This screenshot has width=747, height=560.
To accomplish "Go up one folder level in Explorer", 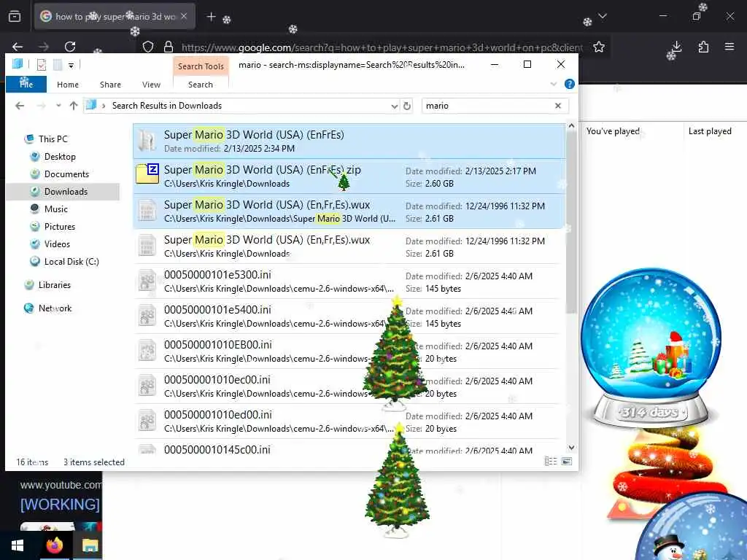I will (x=74, y=106).
